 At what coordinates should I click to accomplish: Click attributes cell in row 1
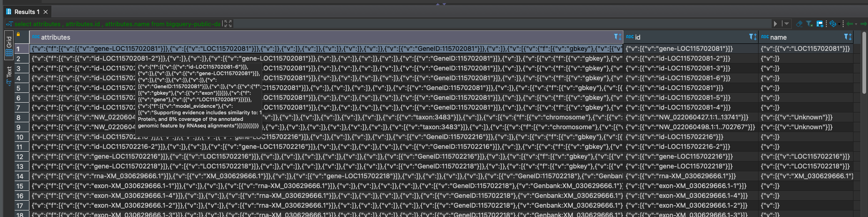[326, 49]
